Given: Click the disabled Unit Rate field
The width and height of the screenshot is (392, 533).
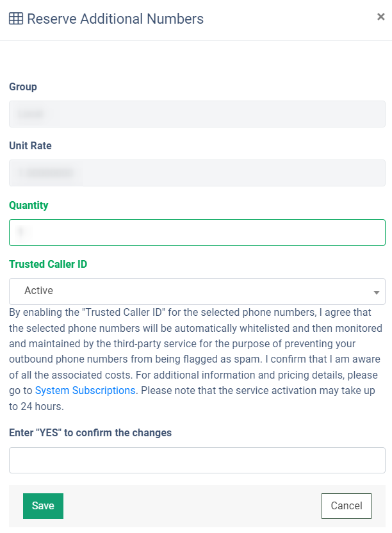Looking at the screenshot, I should [x=197, y=173].
